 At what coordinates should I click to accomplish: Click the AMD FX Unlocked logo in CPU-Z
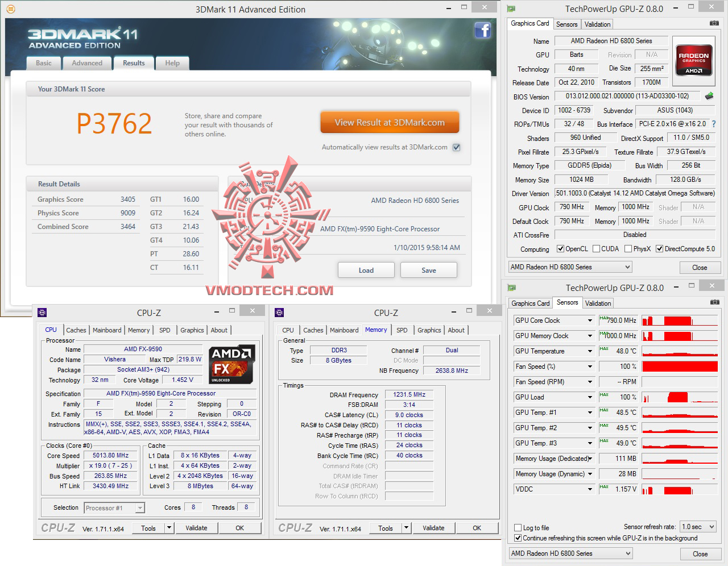pos(231,364)
